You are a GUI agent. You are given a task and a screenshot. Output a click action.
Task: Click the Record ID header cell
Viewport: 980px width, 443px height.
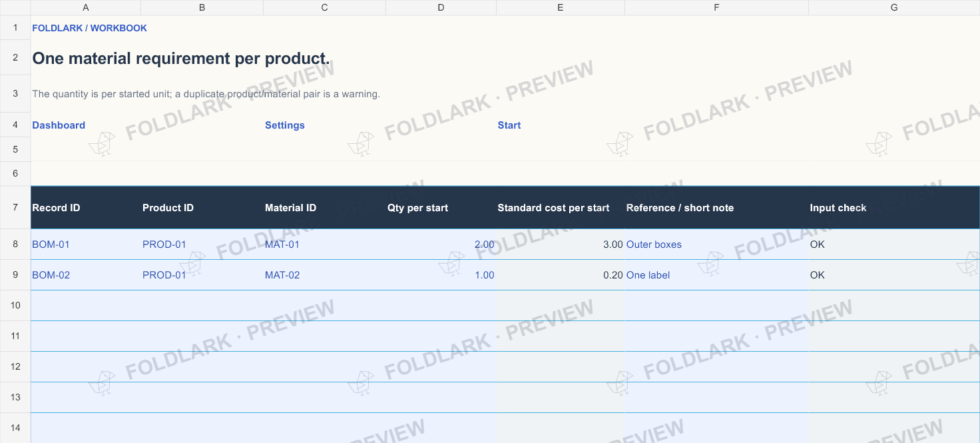pos(86,208)
